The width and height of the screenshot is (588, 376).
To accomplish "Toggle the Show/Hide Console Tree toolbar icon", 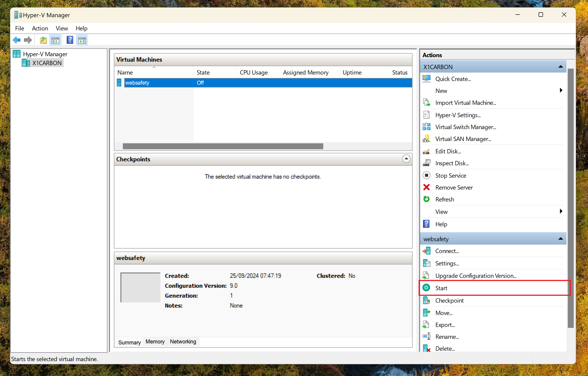I will pos(55,40).
